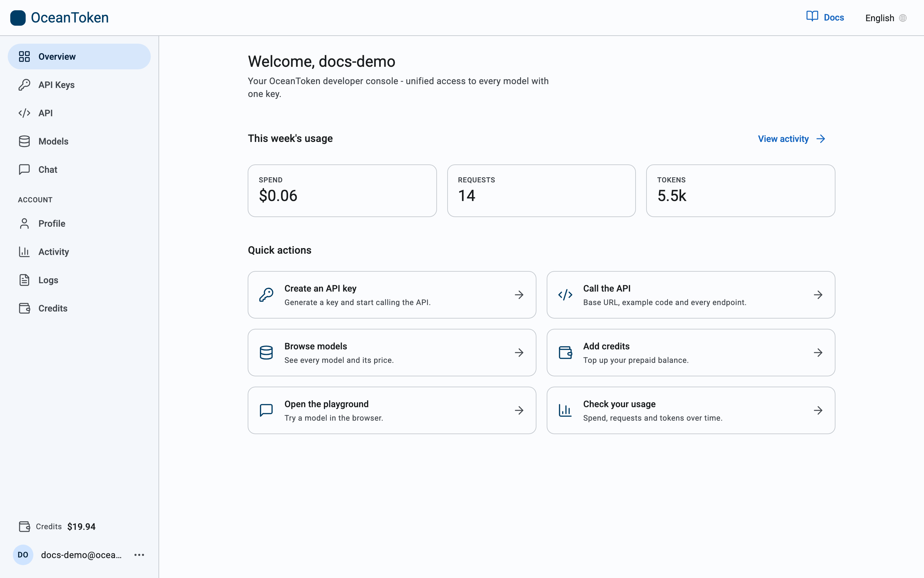Click the globe language icon
924x578 pixels.
[x=903, y=18]
